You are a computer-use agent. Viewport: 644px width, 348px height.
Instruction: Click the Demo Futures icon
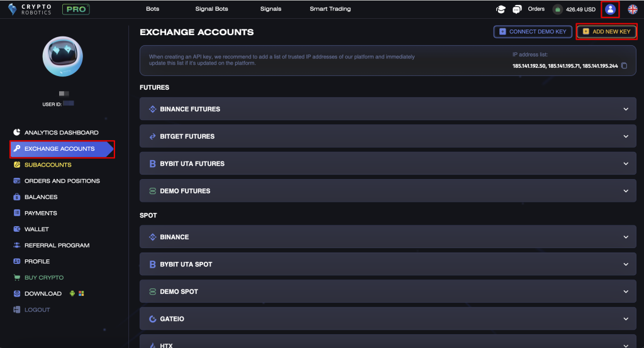152,191
